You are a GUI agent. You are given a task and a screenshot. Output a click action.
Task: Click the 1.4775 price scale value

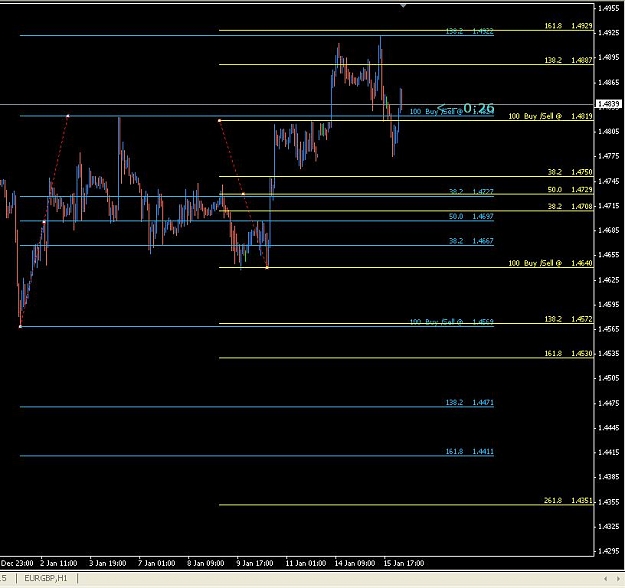[609, 156]
